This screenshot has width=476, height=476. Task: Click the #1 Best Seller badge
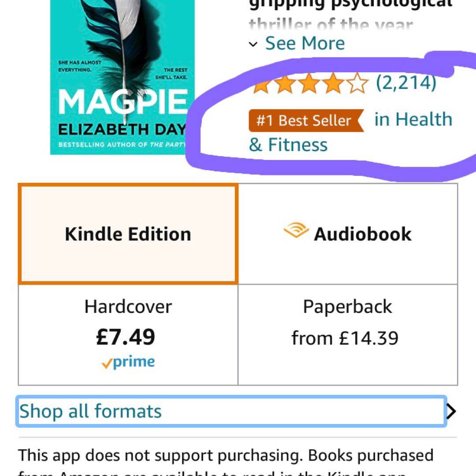(306, 120)
